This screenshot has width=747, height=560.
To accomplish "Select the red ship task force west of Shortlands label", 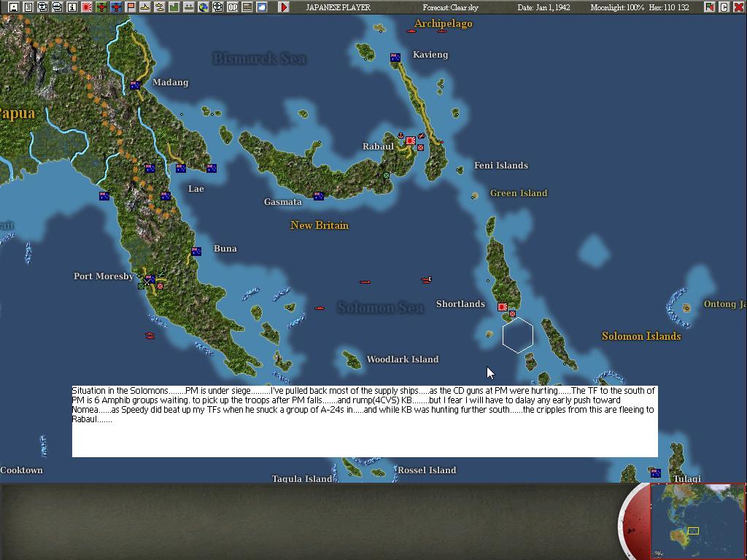I will tap(426, 279).
